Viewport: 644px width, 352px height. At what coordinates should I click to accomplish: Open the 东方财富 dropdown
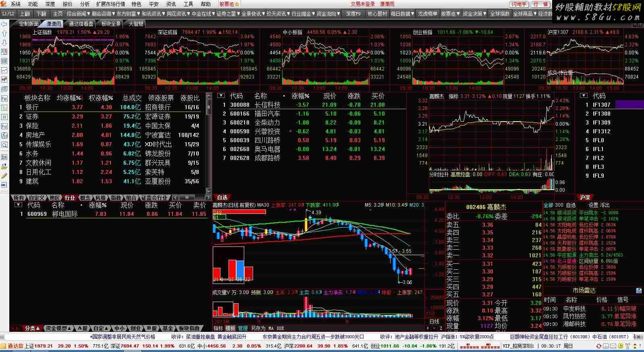[x=128, y=14]
